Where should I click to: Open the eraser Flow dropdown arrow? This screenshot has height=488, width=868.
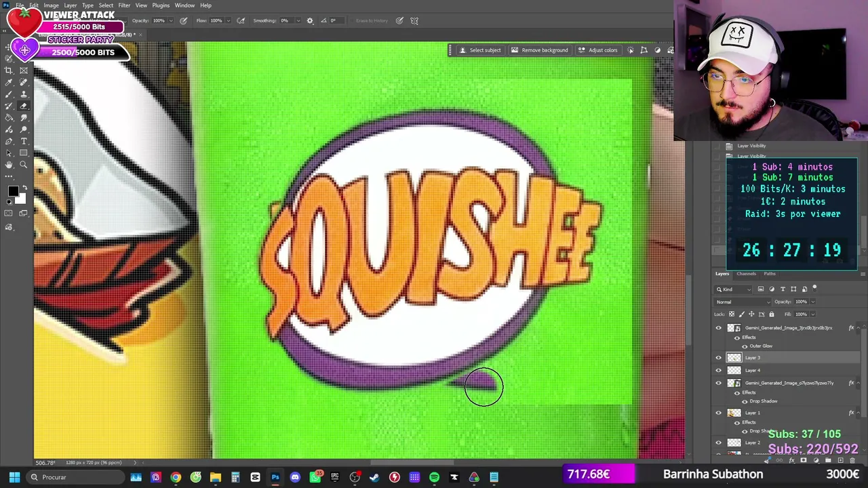(x=227, y=20)
